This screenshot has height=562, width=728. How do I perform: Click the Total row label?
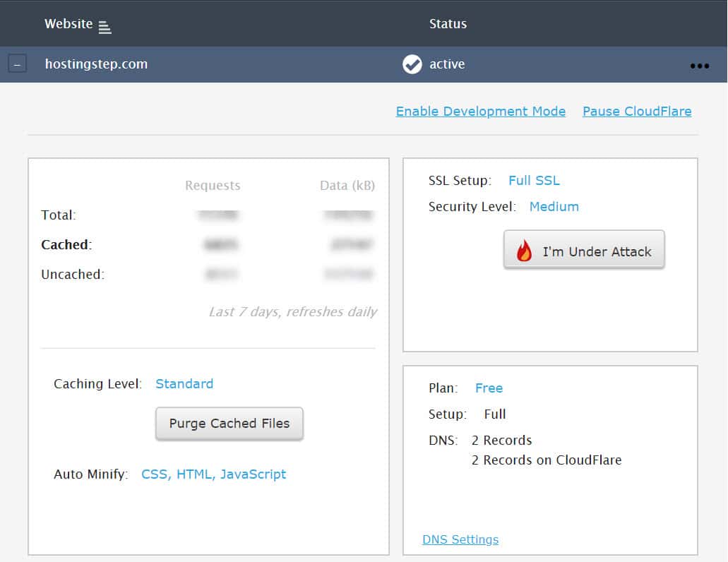[58, 215]
